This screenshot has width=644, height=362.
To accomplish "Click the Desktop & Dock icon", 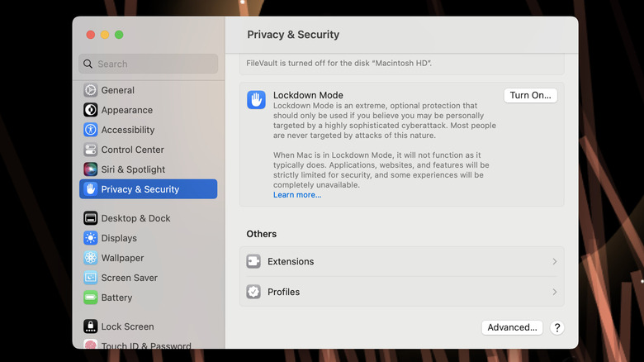I will pos(91,218).
